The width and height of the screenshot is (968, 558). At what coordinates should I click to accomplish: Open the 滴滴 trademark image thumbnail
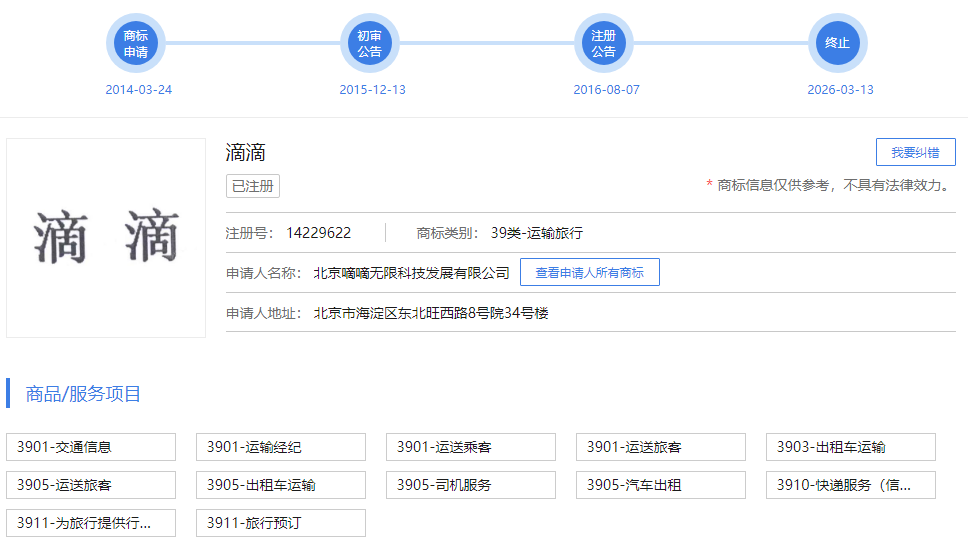(106, 238)
